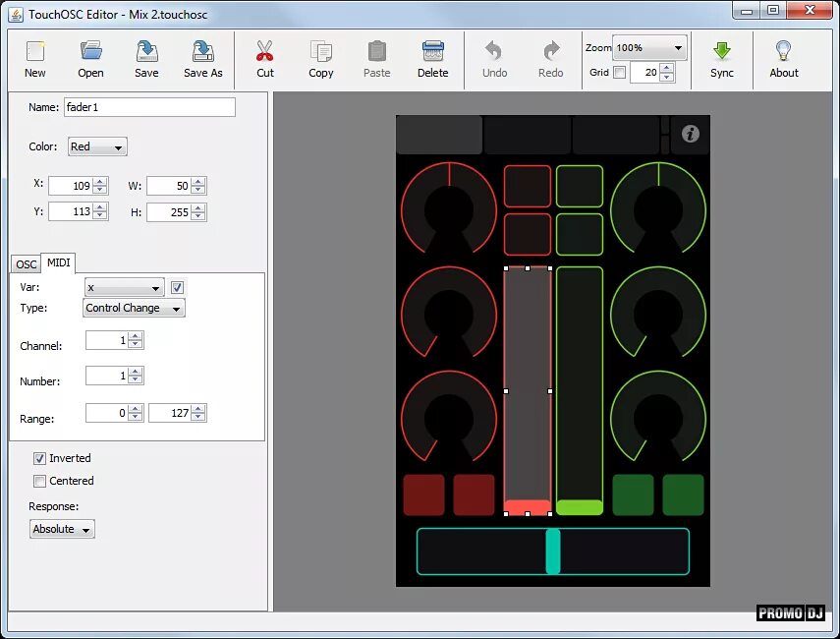Click the Java app icon in title bar
Screen dimensions: 840x639
[16, 15]
